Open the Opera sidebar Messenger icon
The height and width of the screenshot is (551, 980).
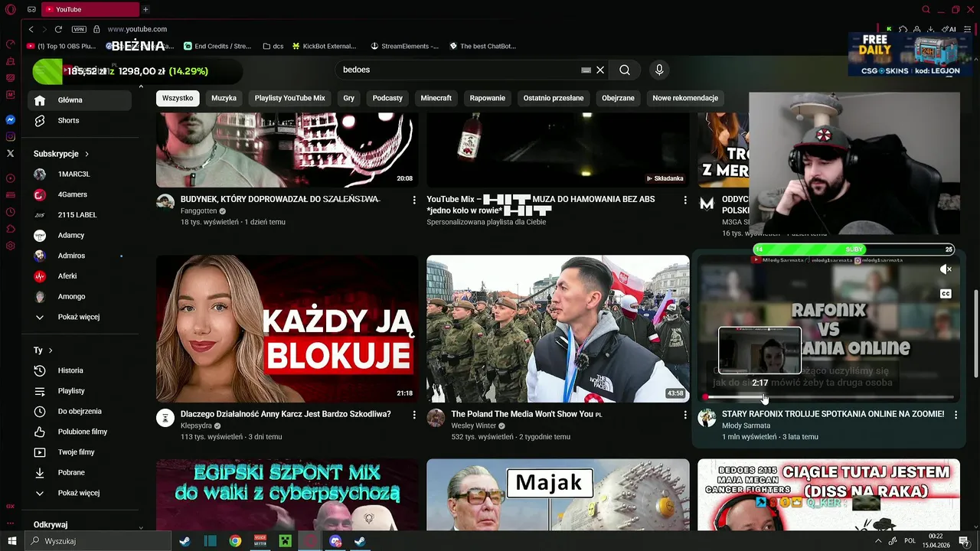coord(11,120)
